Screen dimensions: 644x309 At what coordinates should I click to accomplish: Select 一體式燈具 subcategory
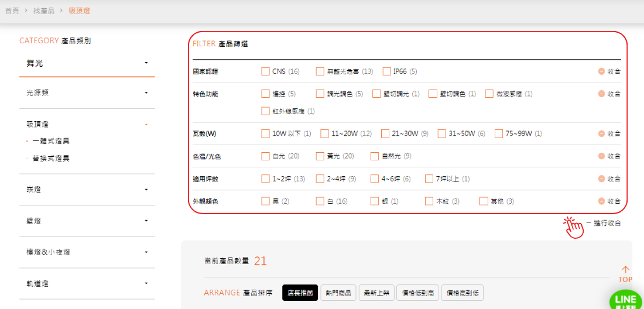click(51, 141)
